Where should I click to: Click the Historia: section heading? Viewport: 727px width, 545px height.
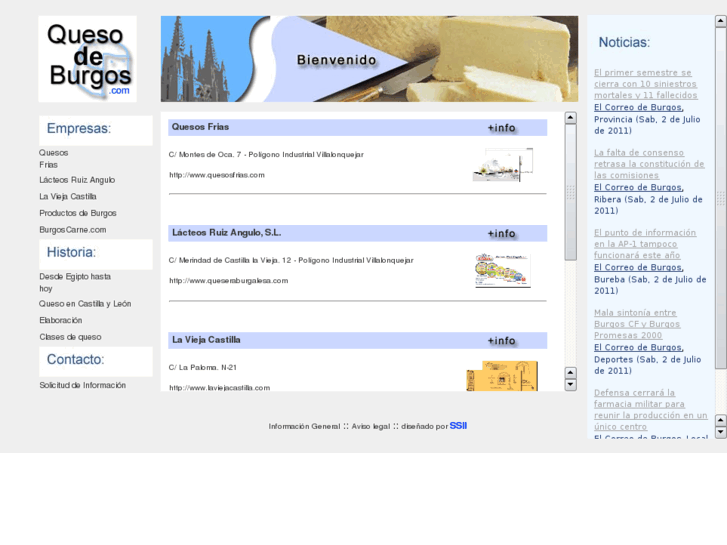click(x=71, y=252)
